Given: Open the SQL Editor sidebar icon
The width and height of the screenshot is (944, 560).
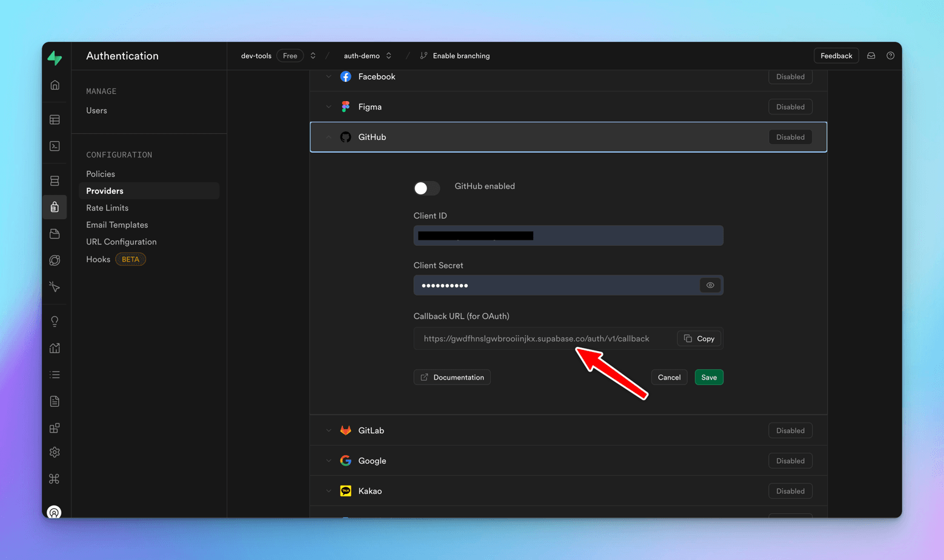Looking at the screenshot, I should pyautogui.click(x=55, y=146).
